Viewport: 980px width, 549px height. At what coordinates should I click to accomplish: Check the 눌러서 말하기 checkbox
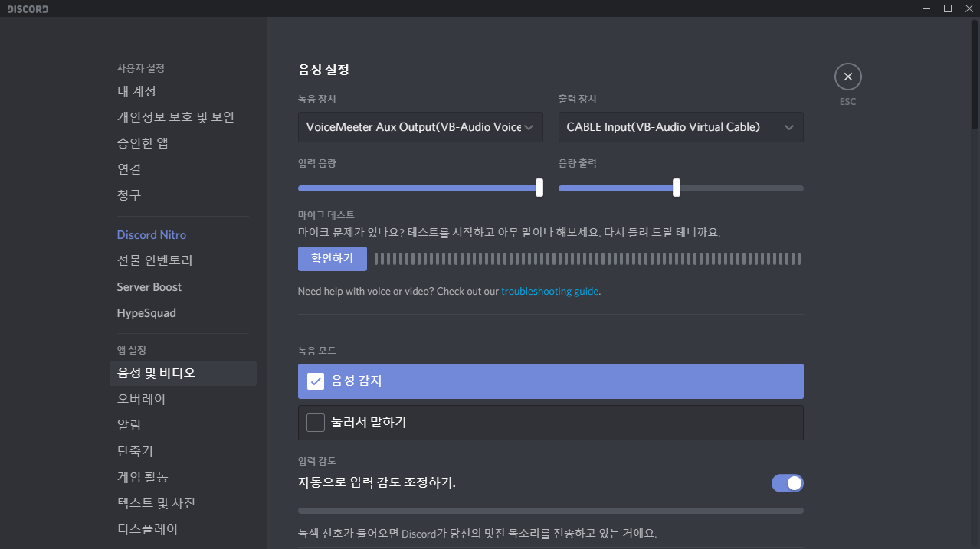(x=316, y=423)
